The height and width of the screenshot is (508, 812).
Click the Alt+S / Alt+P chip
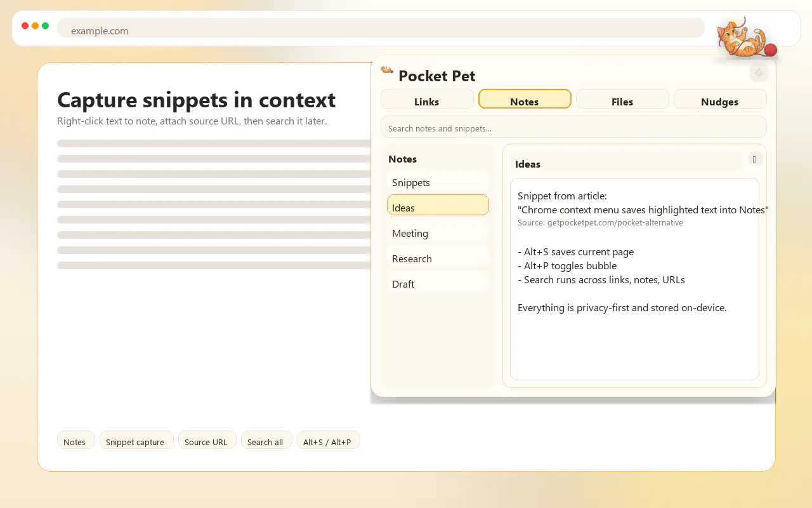pos(328,440)
